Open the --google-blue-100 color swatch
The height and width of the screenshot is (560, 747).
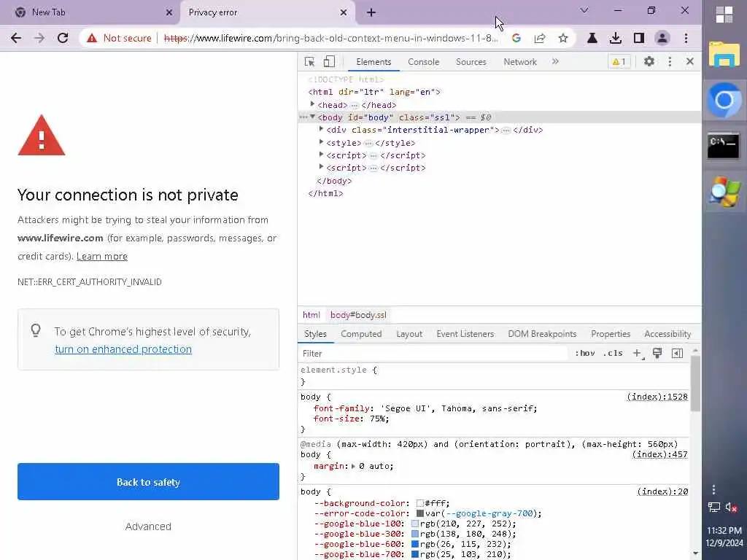[x=415, y=524]
